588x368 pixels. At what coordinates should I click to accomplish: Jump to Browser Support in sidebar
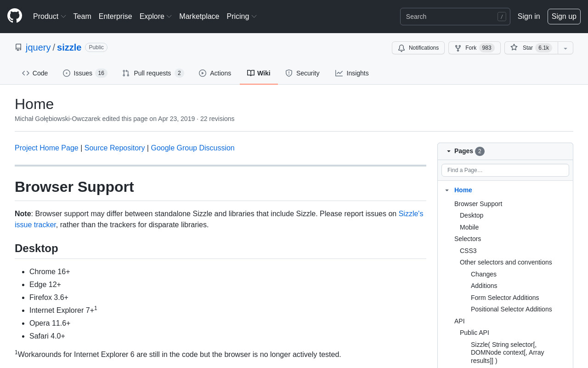pos(478,204)
